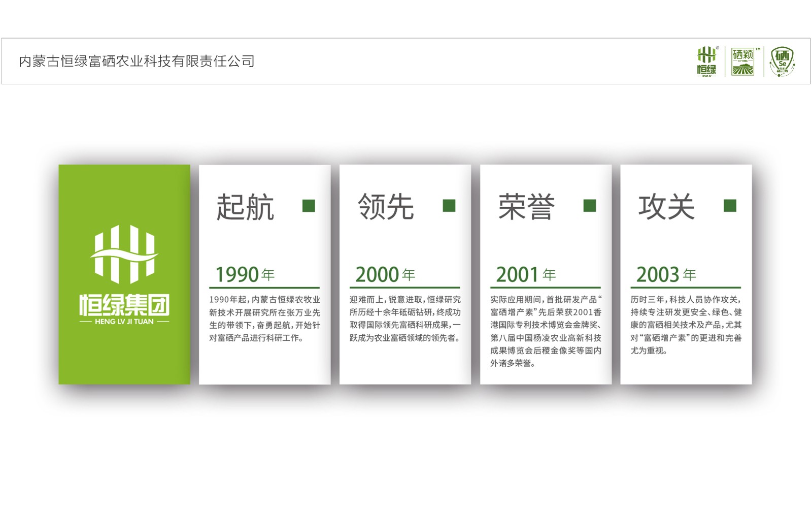Click the 1990年 year label
This screenshot has height=510, width=812.
245,275
